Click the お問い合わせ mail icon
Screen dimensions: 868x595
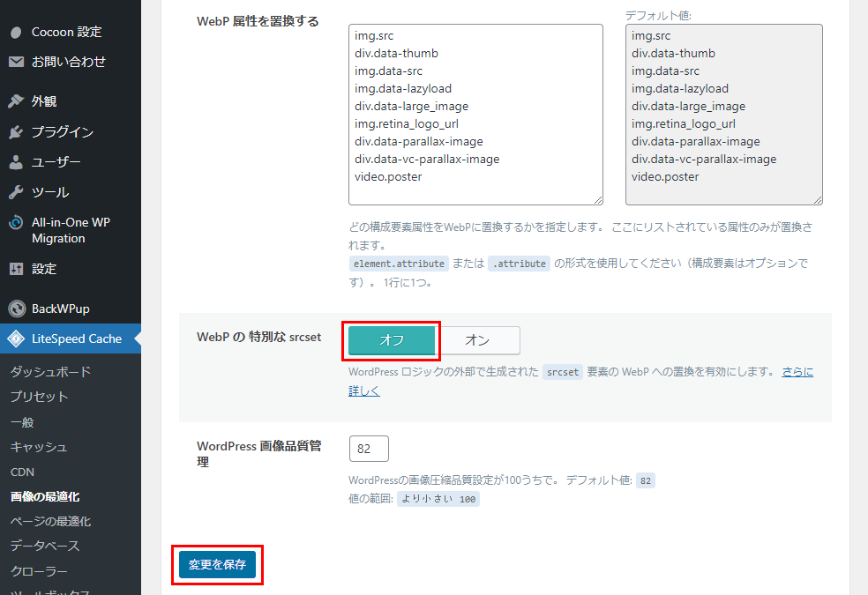pos(16,62)
